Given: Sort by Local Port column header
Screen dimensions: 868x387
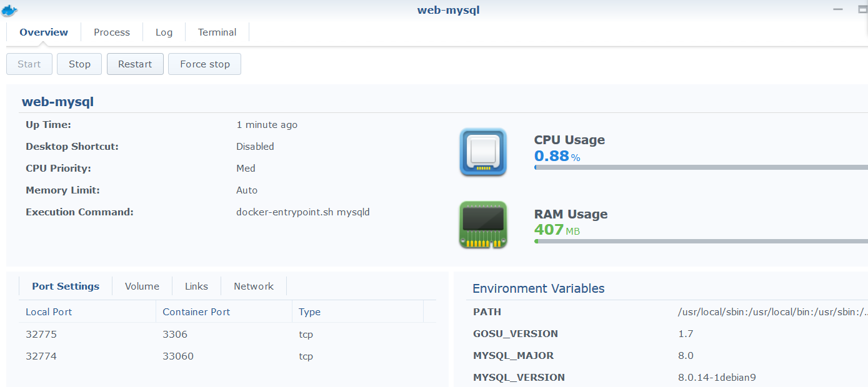Looking at the screenshot, I should coord(87,312).
